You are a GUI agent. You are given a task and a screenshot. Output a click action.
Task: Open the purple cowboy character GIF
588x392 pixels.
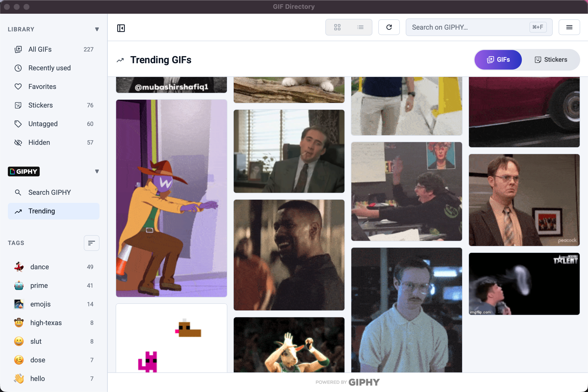click(x=171, y=198)
